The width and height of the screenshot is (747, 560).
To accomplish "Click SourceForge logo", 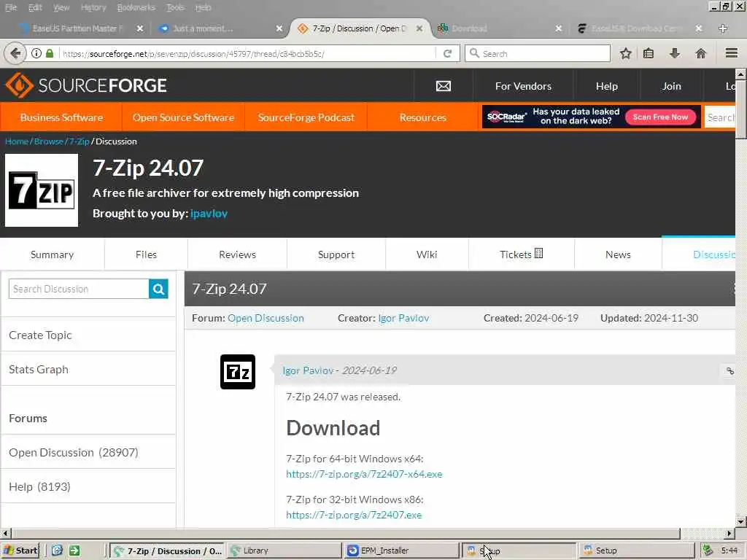I will click(86, 86).
